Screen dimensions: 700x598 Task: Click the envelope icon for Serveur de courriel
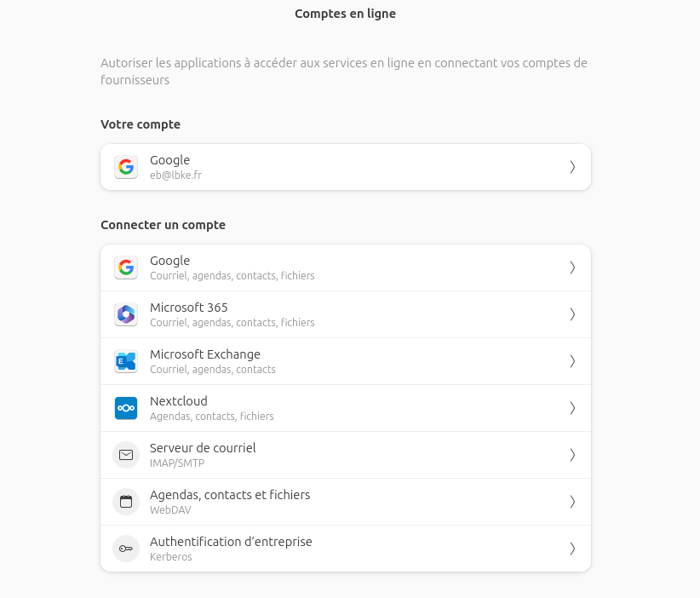coord(126,455)
